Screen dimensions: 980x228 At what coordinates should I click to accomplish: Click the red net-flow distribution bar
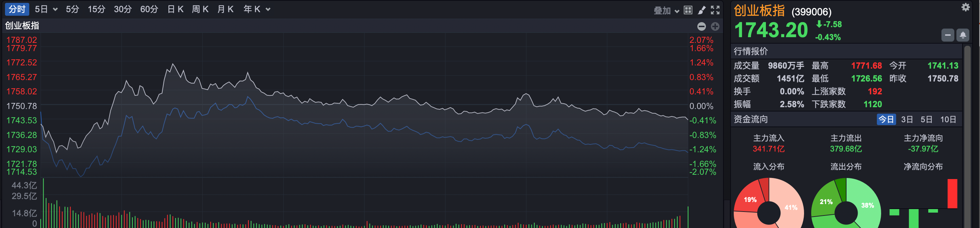click(952, 194)
